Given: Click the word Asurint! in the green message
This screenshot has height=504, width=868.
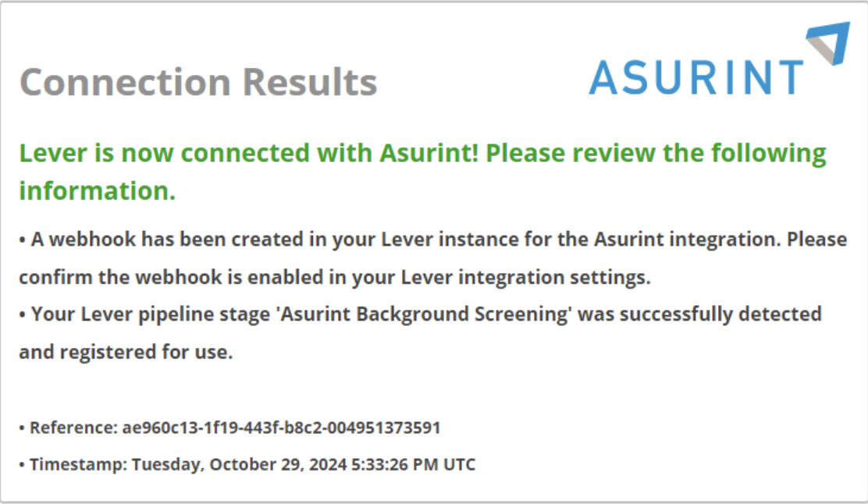Looking at the screenshot, I should 429,153.
